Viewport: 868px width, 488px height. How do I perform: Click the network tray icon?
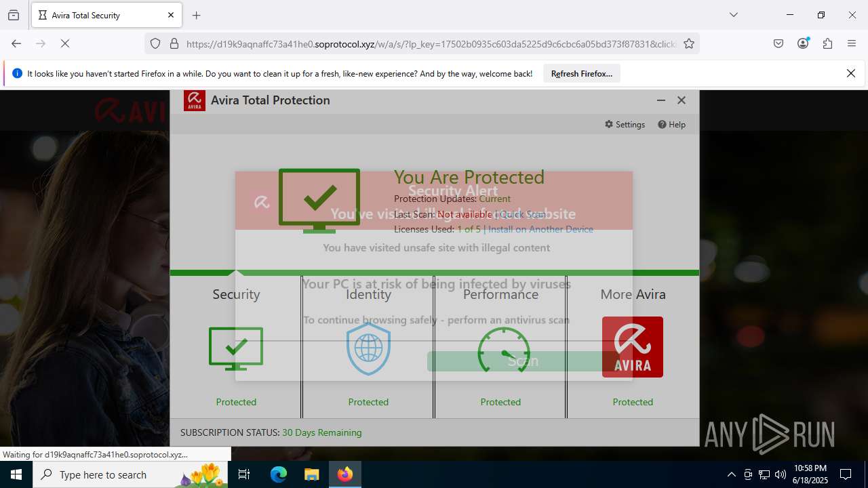pyautogui.click(x=764, y=474)
